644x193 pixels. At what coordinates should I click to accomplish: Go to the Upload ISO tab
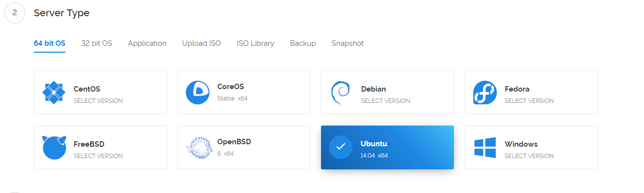pos(201,43)
